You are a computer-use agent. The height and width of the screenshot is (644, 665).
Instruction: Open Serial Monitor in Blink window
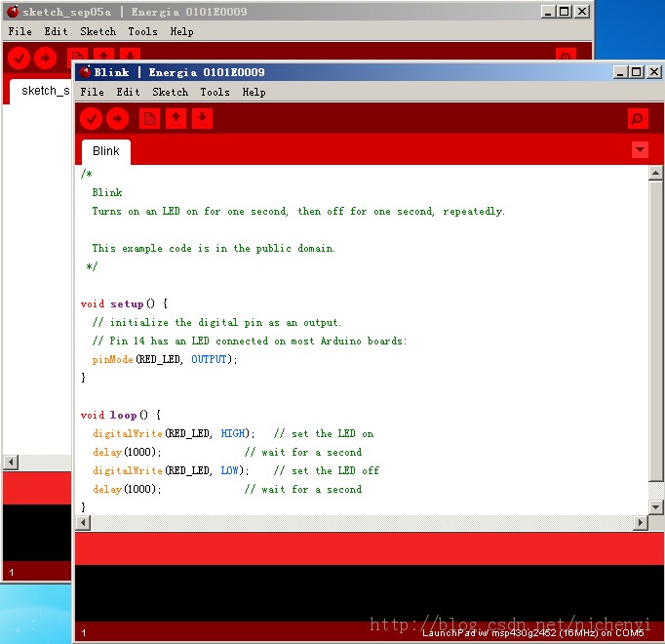(638, 118)
